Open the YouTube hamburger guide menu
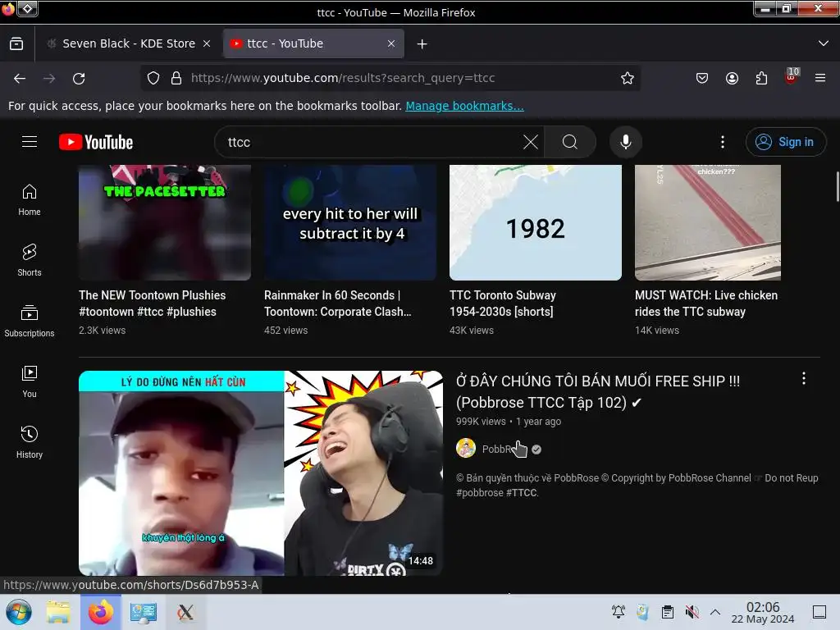 click(x=30, y=142)
